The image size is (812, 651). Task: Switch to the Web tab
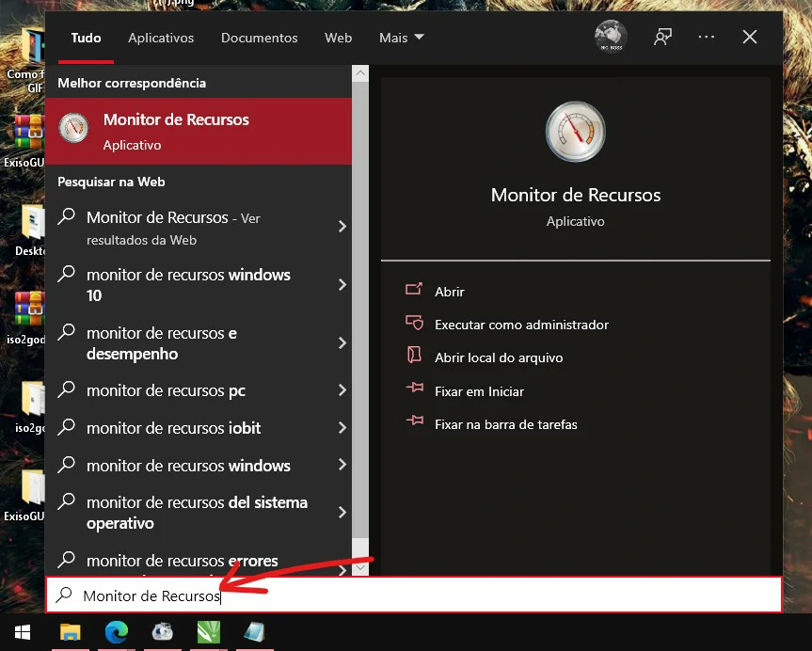click(338, 38)
